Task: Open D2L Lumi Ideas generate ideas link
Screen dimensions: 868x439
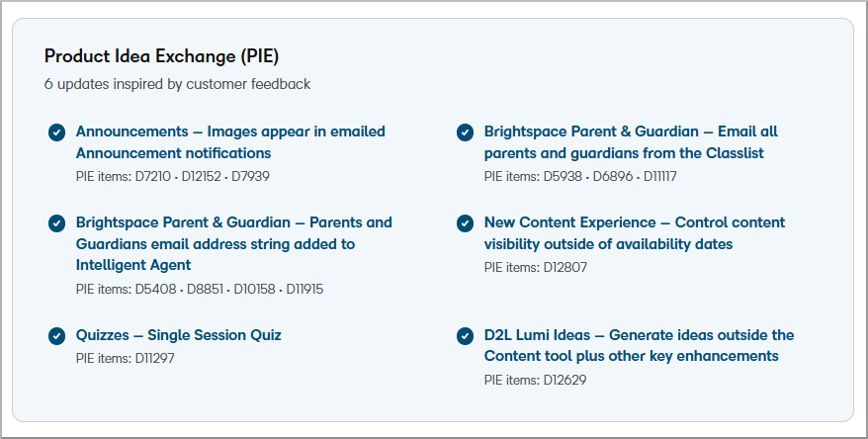Action: point(639,345)
